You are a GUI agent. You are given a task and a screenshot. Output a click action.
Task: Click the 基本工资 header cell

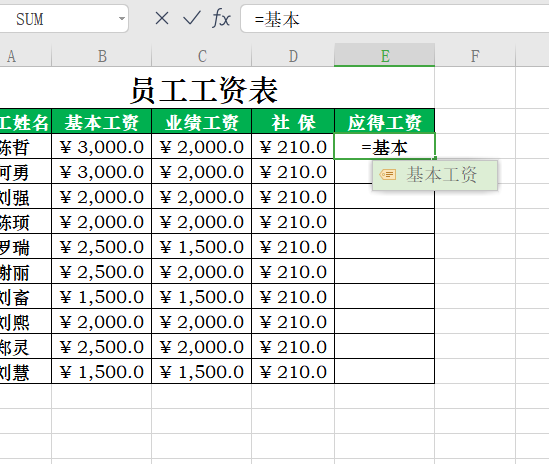pyautogui.click(x=102, y=122)
